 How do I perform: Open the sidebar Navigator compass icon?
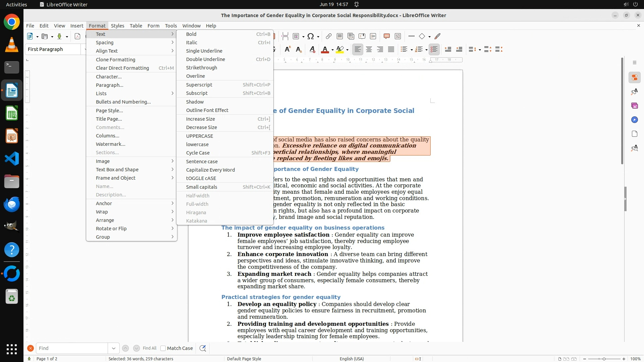pyautogui.click(x=634, y=120)
